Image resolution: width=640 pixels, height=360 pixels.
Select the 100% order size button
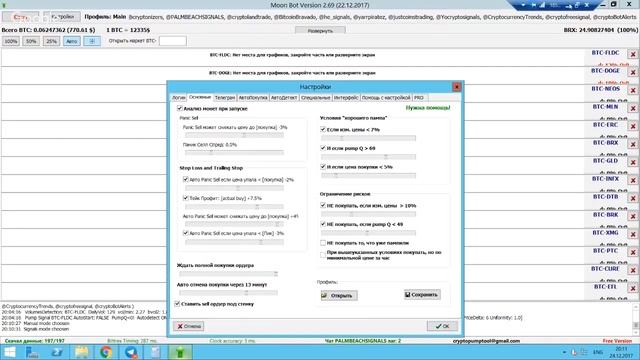11,41
